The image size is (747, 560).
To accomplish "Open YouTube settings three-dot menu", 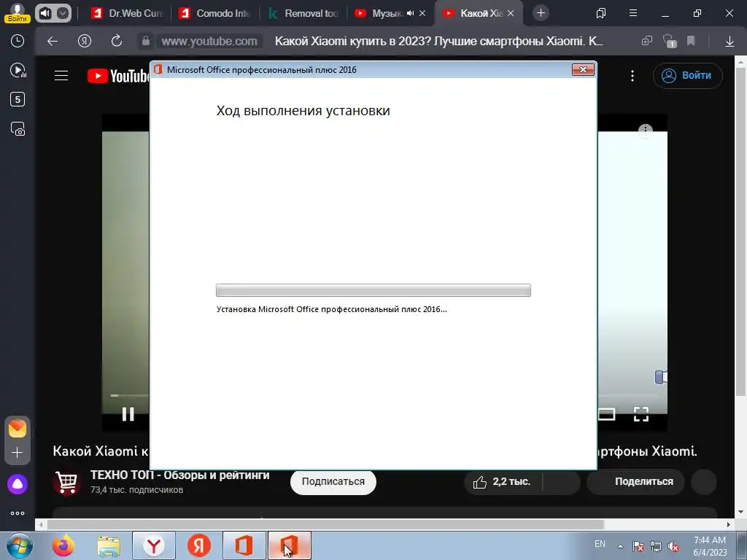I will point(632,76).
